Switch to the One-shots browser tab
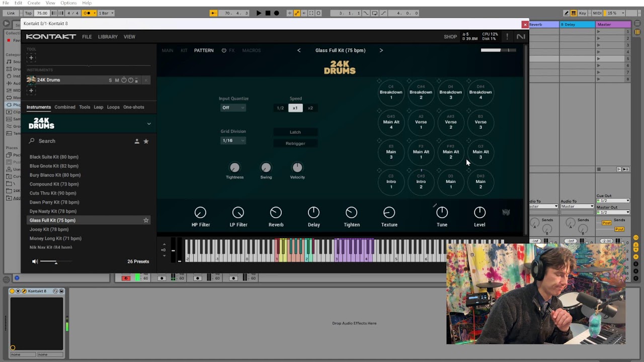 [x=134, y=107]
